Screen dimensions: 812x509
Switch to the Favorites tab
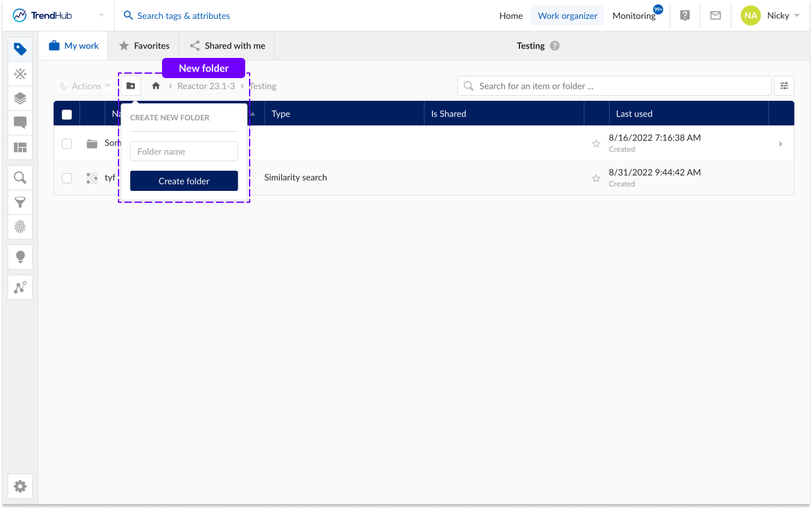pyautogui.click(x=144, y=45)
